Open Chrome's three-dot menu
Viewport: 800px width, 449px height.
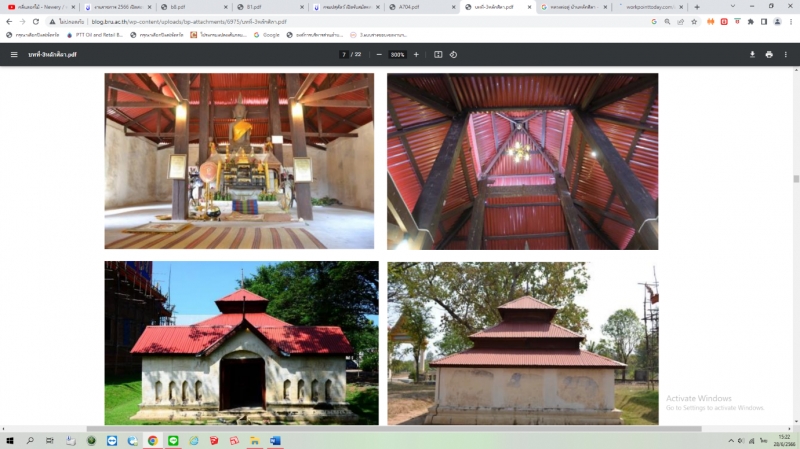pyautogui.click(x=791, y=22)
